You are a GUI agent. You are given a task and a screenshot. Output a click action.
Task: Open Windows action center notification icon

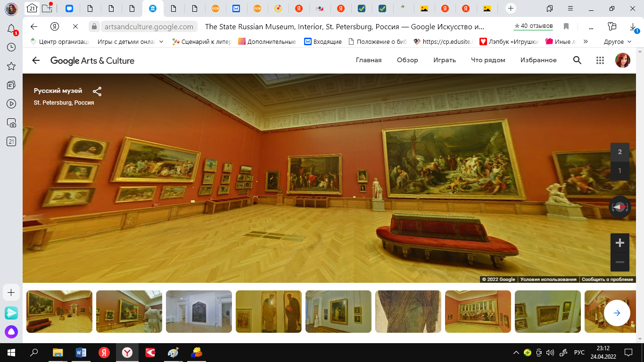point(628,353)
